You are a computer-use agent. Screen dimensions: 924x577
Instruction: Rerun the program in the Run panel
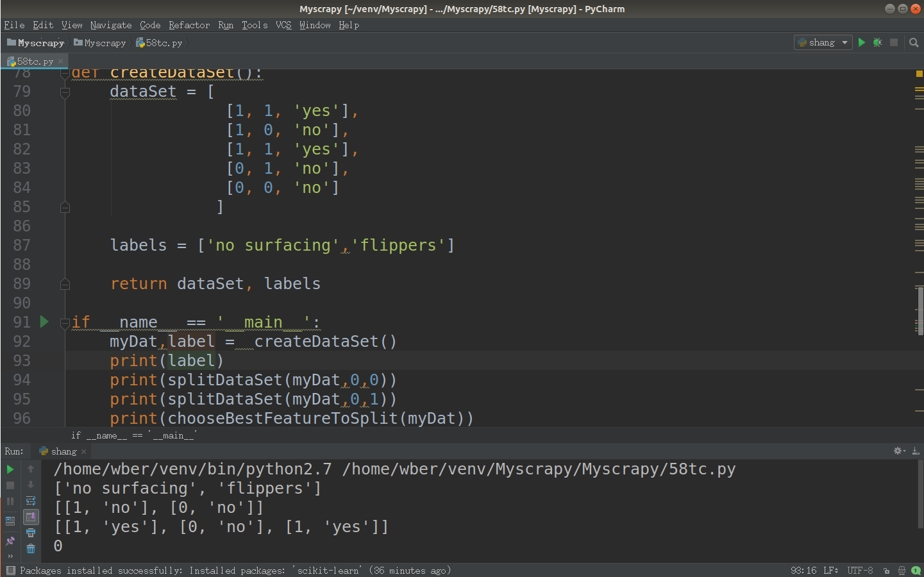[x=10, y=469]
